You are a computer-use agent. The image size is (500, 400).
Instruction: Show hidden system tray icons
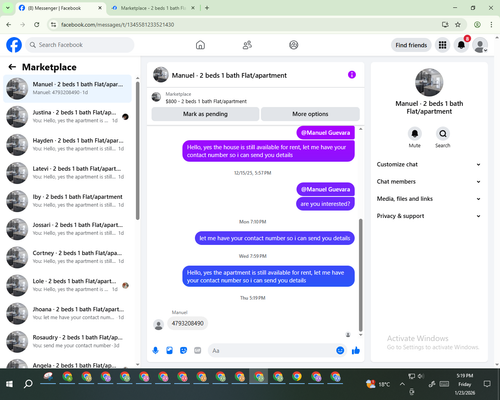point(402,384)
